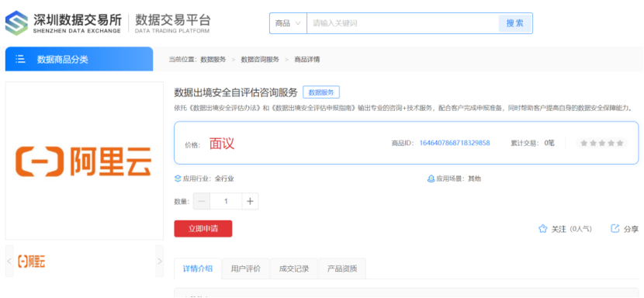Decrease quantity with minus button
Screen dimensions: 644x298
click(202, 202)
